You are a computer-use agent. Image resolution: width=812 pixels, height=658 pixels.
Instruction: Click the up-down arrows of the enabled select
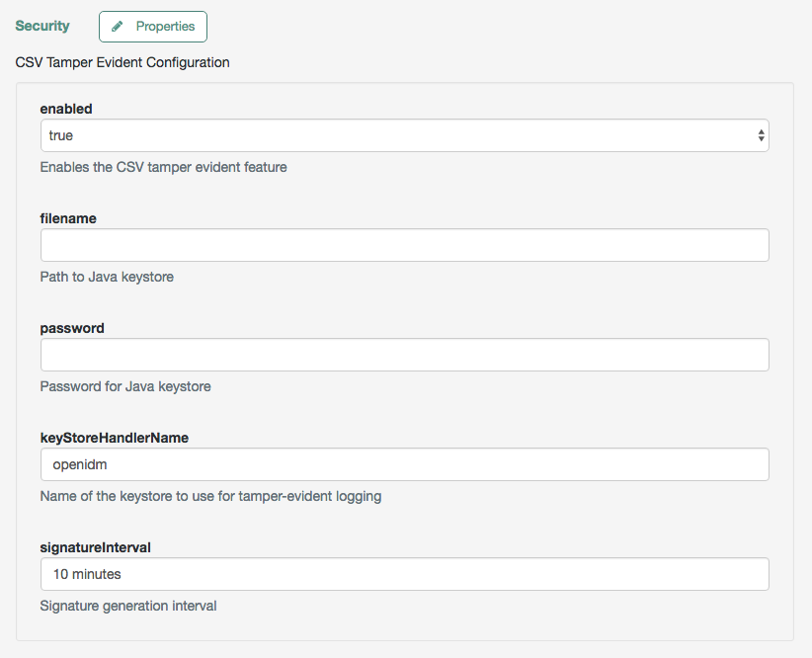tap(761, 135)
